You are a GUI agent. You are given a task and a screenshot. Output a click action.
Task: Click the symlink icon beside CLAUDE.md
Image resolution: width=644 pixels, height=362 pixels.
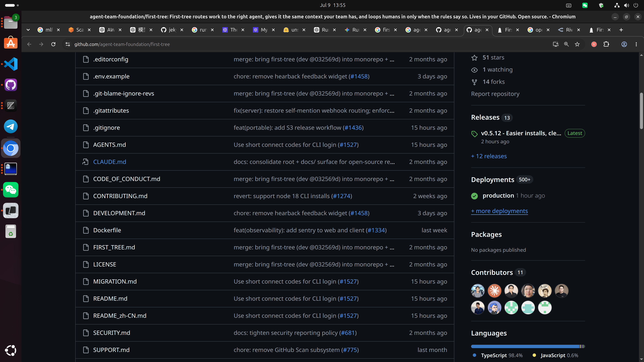click(x=86, y=162)
